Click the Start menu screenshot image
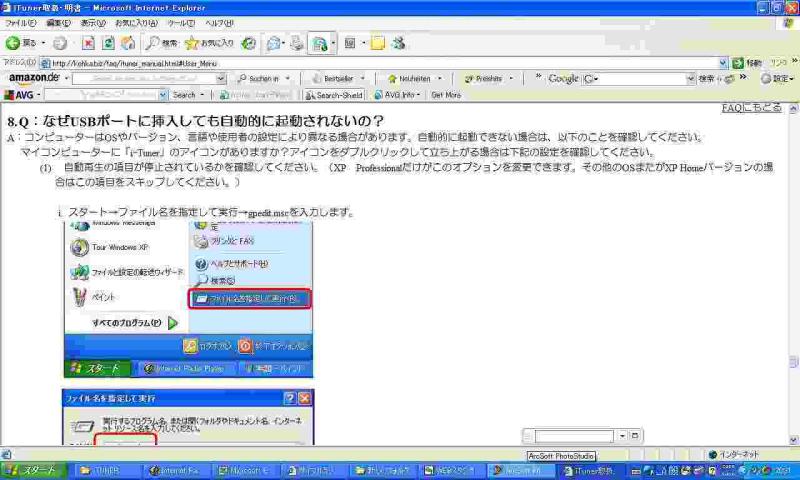This screenshot has height=480, width=800. pyautogui.click(x=188, y=300)
